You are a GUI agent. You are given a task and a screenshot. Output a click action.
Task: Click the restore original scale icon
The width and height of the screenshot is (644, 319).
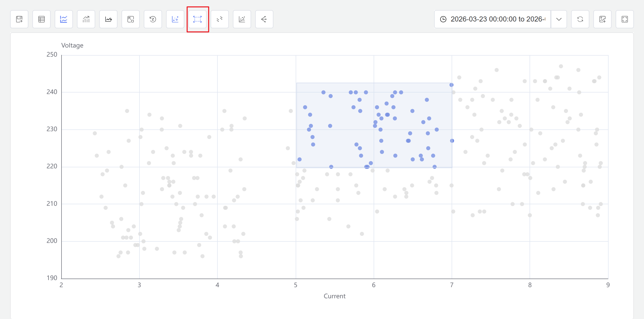[x=131, y=19]
